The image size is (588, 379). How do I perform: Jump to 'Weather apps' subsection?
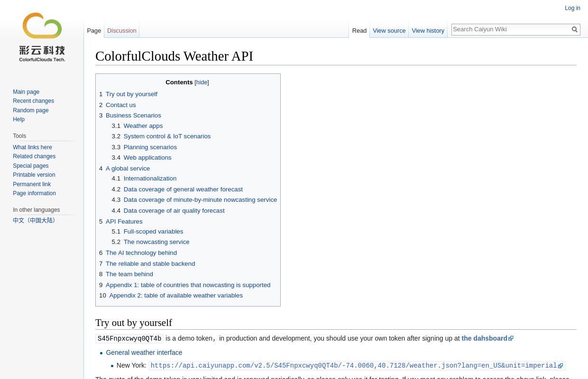coord(143,126)
